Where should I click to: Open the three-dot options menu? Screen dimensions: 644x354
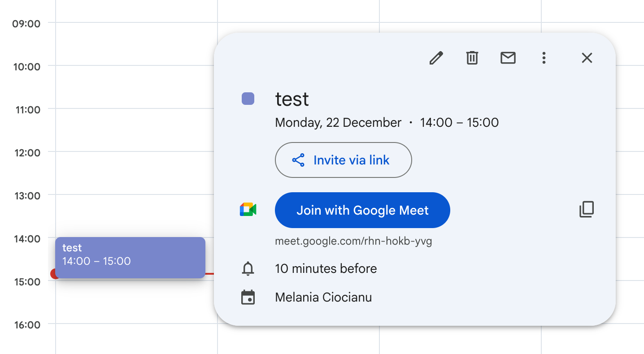click(x=544, y=58)
